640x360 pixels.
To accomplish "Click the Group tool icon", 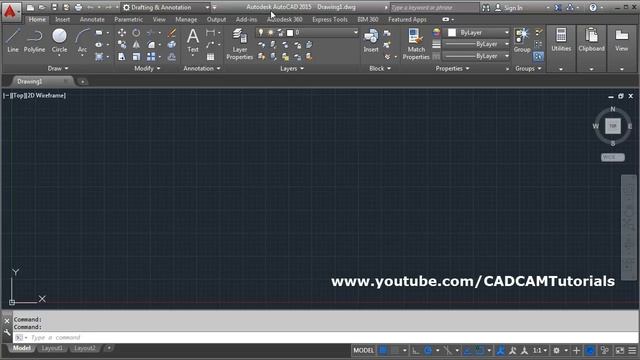I will (x=522, y=40).
